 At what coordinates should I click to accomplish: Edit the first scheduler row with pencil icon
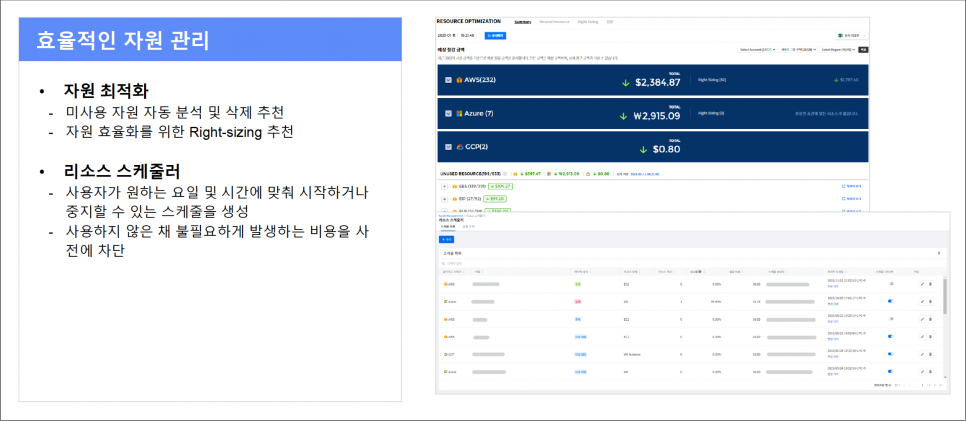[922, 284]
